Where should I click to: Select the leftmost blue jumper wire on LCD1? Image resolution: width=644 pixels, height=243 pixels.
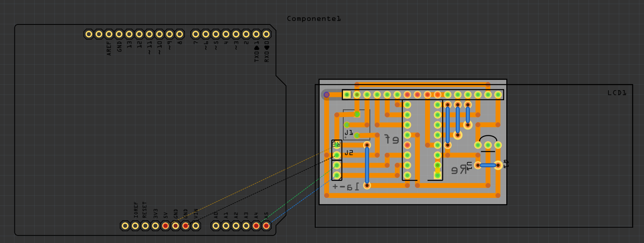(367, 166)
